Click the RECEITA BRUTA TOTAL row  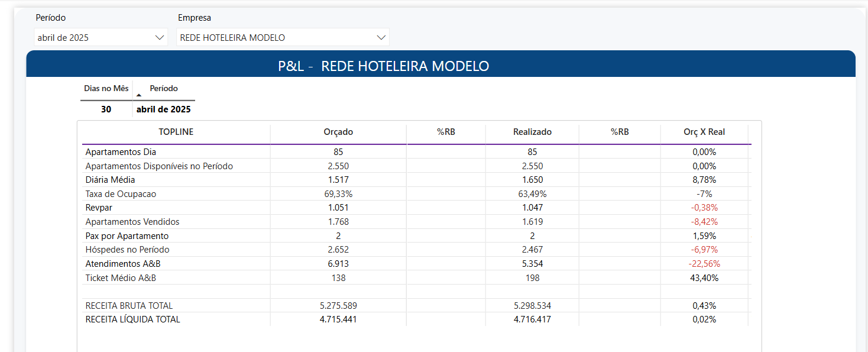[x=416, y=306]
